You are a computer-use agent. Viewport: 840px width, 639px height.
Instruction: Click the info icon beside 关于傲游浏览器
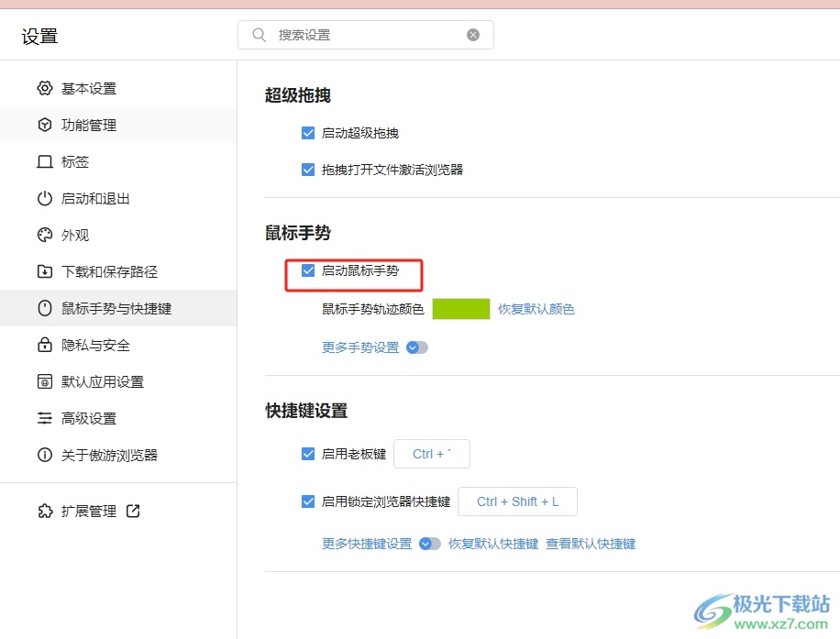click(x=45, y=455)
